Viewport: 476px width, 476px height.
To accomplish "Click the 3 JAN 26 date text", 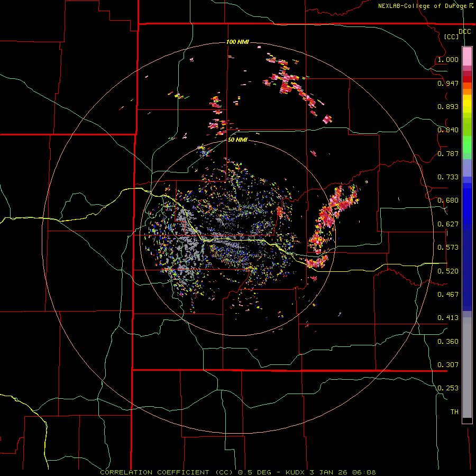I will [329, 472].
